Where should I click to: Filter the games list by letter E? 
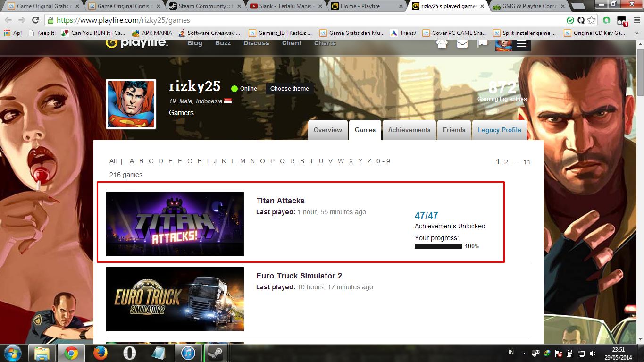(170, 161)
